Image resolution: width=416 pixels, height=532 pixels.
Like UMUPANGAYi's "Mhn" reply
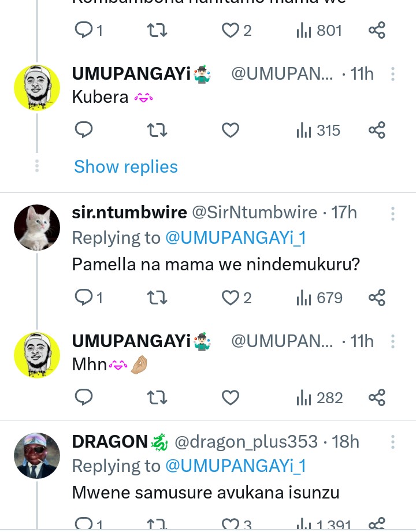coord(231,398)
